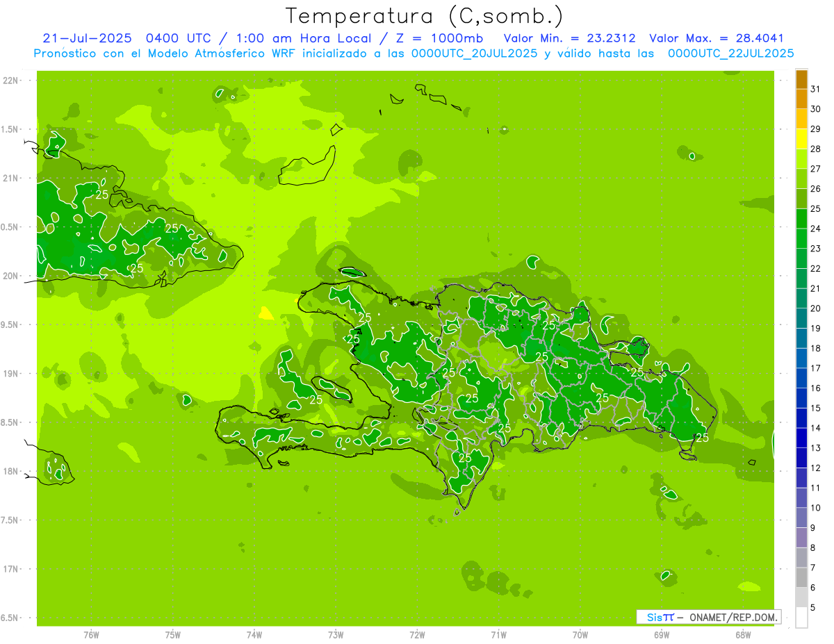Click the colorbar value 14
This screenshot has width=834, height=644.
pyautogui.click(x=816, y=429)
